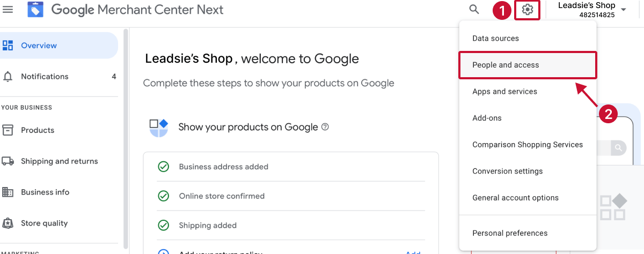The width and height of the screenshot is (644, 254).
Task: Click the Notifications bell icon
Action: pos(8,77)
